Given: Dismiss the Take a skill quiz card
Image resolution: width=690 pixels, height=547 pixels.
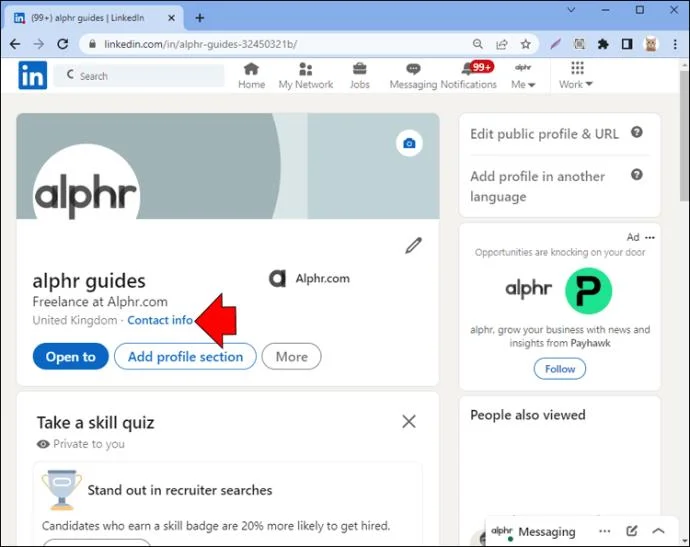Looking at the screenshot, I should (x=409, y=422).
